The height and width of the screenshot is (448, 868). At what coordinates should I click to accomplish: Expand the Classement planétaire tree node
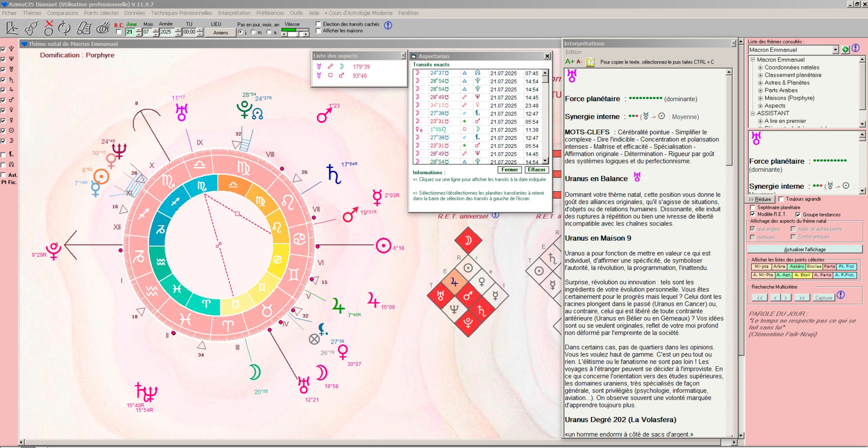tap(760, 75)
